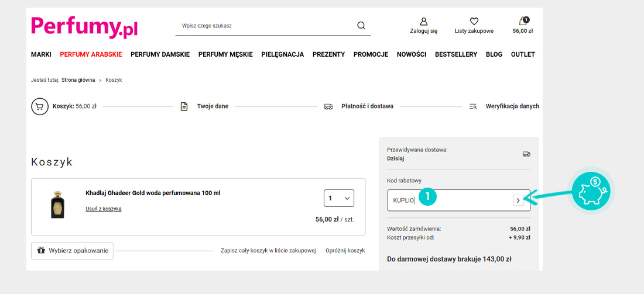Click Koszt przesyłki od label
644x294 pixels.
410,237
